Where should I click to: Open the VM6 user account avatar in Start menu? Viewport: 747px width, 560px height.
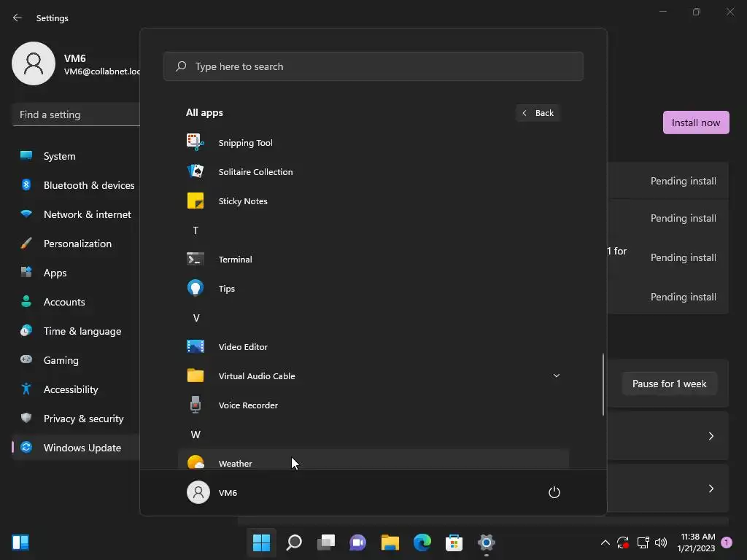click(x=198, y=492)
